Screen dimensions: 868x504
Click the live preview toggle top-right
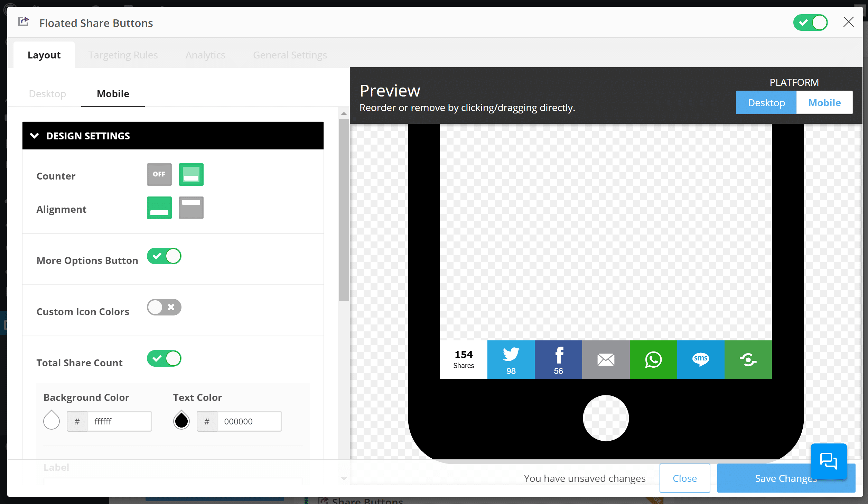coord(811,22)
